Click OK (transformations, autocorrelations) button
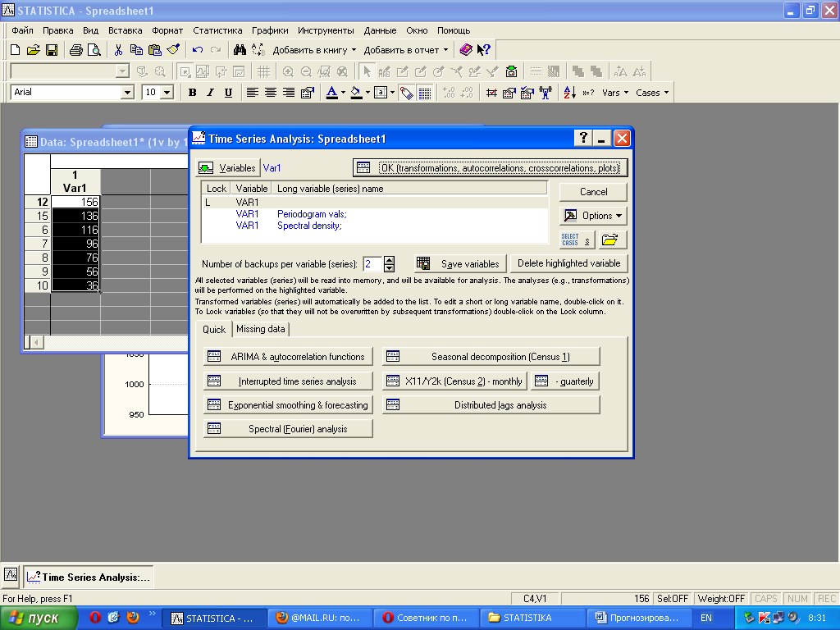The width and height of the screenshot is (840, 630). coord(491,168)
